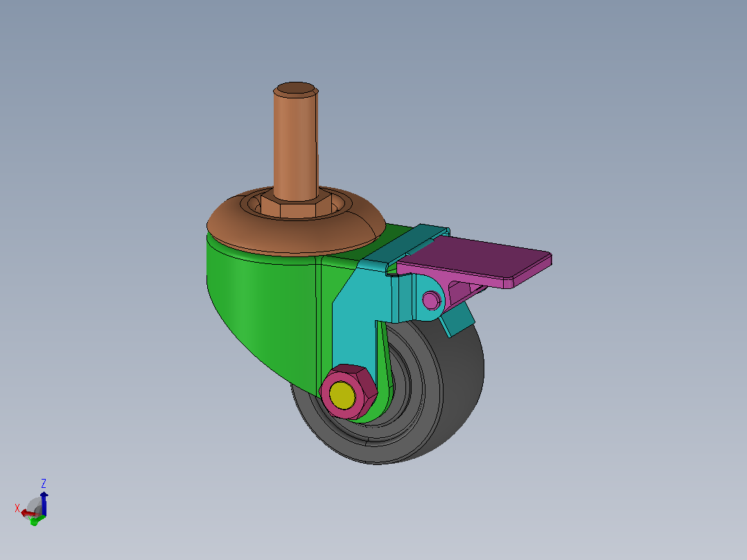This screenshot has width=747, height=560.
Task: Pick the yellow axle bolt end
Action: coord(342,396)
